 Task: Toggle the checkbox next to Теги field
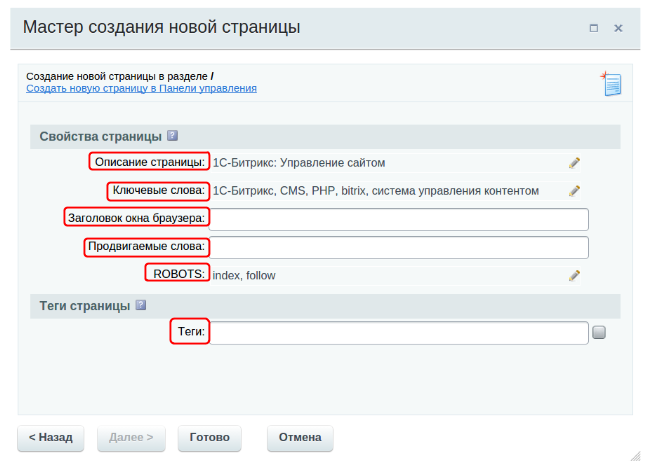click(599, 333)
